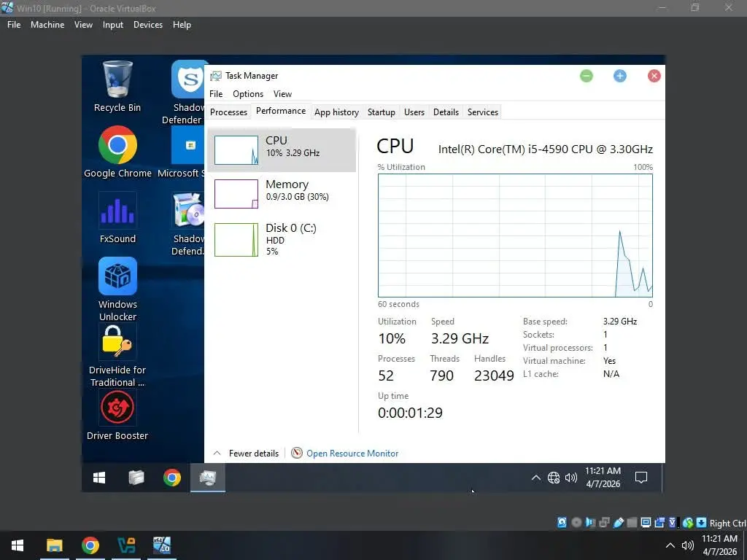
Task: Open File Explorer on the guest taskbar
Action: point(136,478)
